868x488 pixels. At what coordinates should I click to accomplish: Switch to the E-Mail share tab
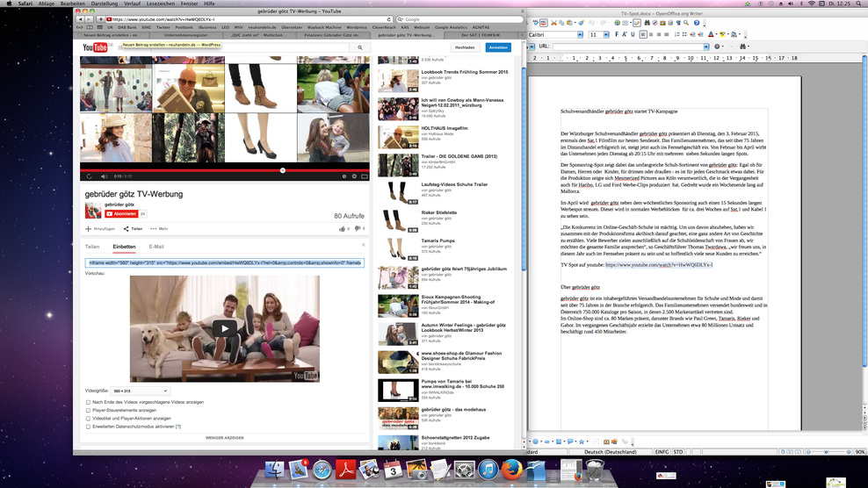point(156,247)
